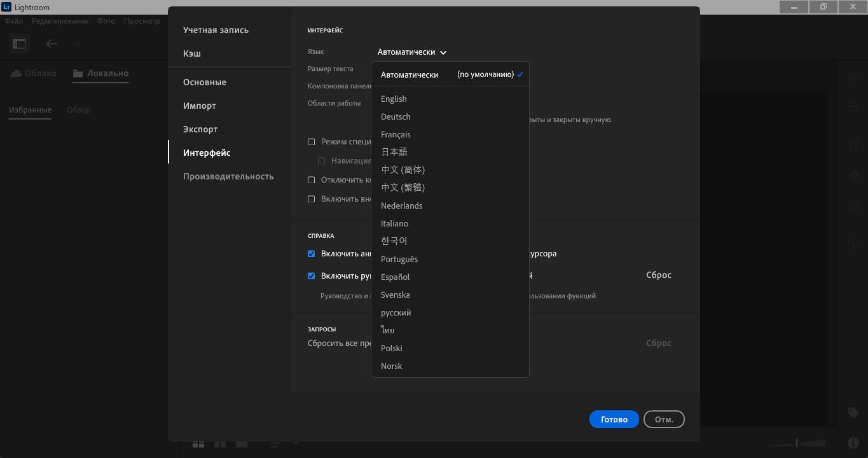
Task: Go to the Экспорт settings section
Action: click(200, 129)
